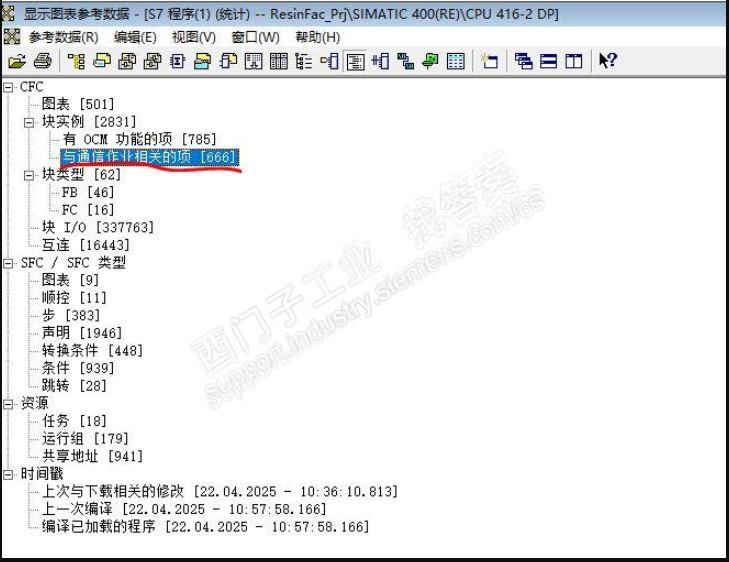Click the indented list tree toolbar icon
This screenshot has width=729, height=562.
tap(304, 61)
